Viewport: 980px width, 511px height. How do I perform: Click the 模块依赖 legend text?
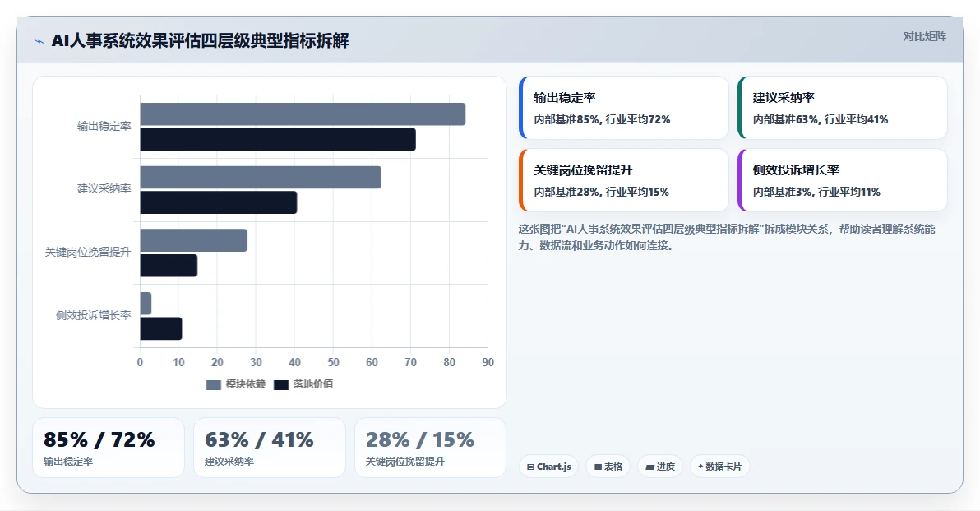coord(246,384)
